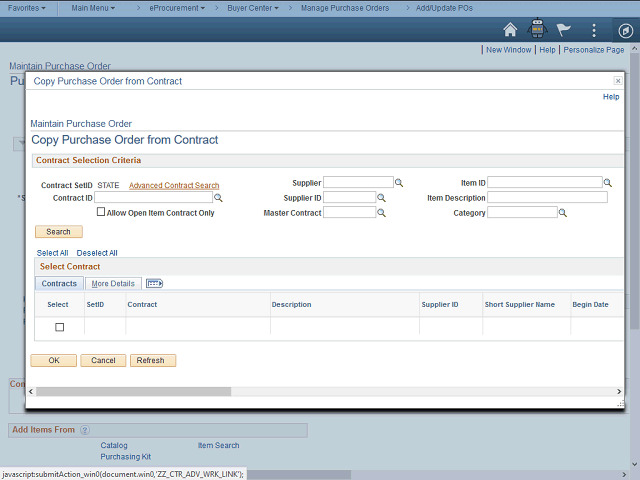
Task: Select the Contracts tab
Action: click(59, 284)
